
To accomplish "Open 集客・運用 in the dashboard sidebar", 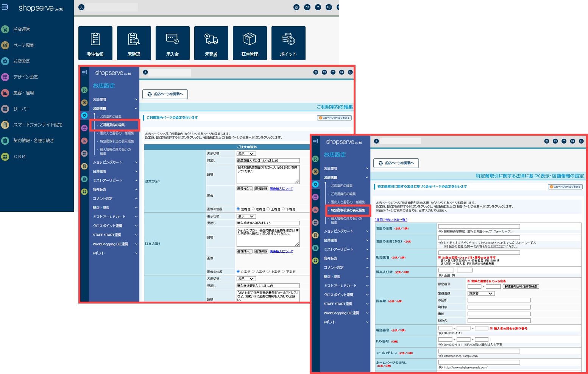I will (24, 93).
